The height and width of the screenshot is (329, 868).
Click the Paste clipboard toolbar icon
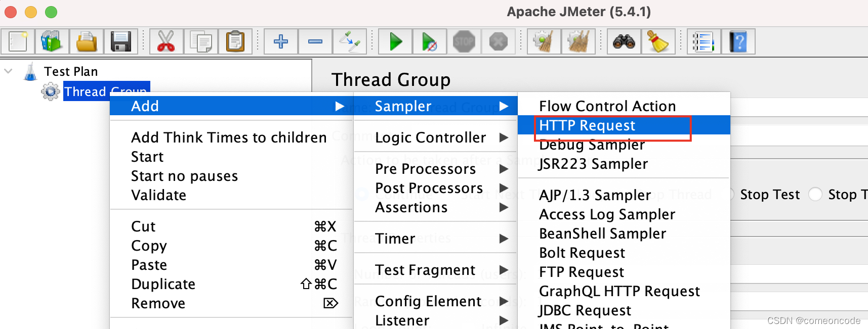[235, 41]
